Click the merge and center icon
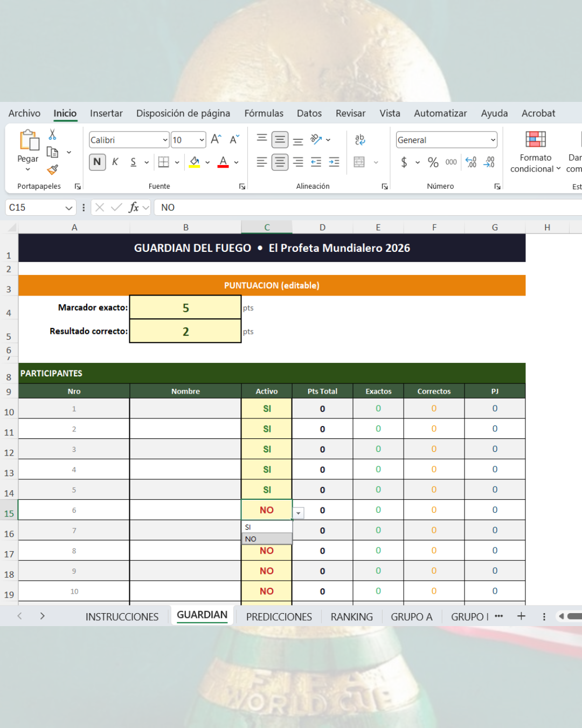 coord(359,162)
